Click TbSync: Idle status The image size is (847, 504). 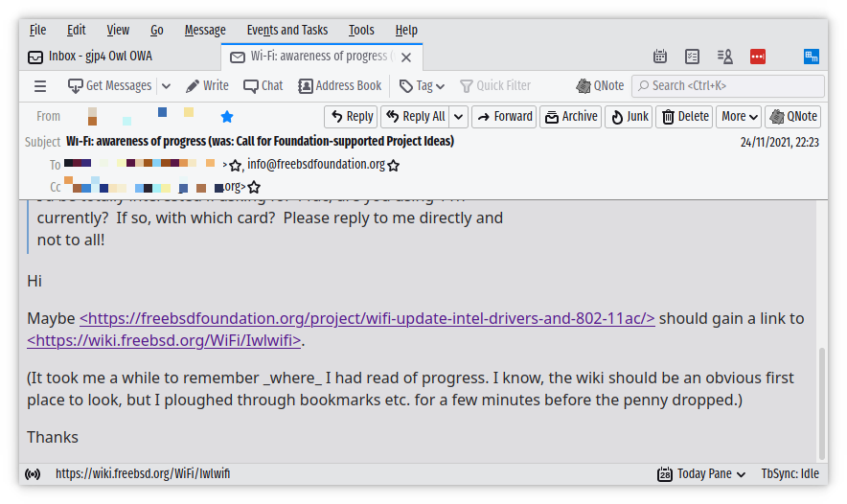point(790,474)
